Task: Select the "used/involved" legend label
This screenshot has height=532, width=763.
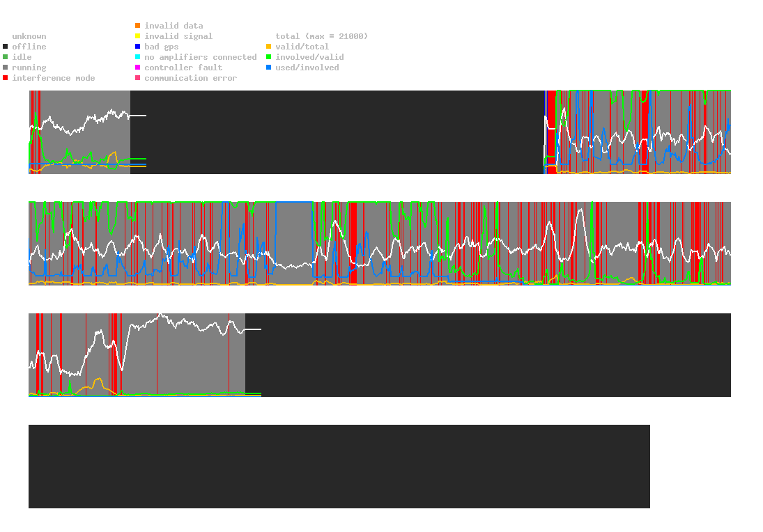Action: click(307, 68)
